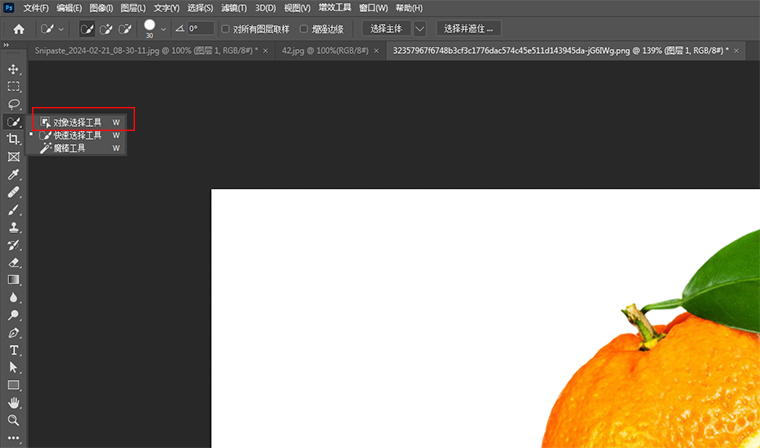This screenshot has width=760, height=448.
Task: Click the 选择主体 button
Action: (x=384, y=29)
